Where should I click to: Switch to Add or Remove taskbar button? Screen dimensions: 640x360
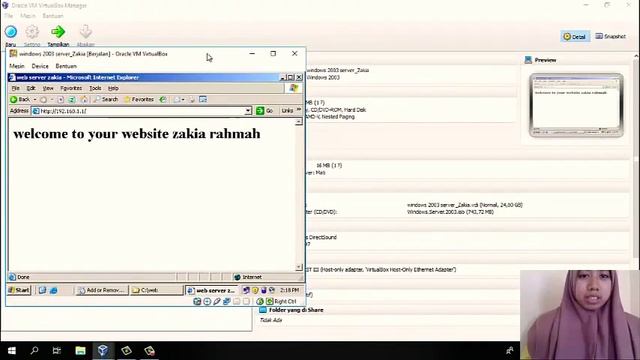(x=102, y=290)
